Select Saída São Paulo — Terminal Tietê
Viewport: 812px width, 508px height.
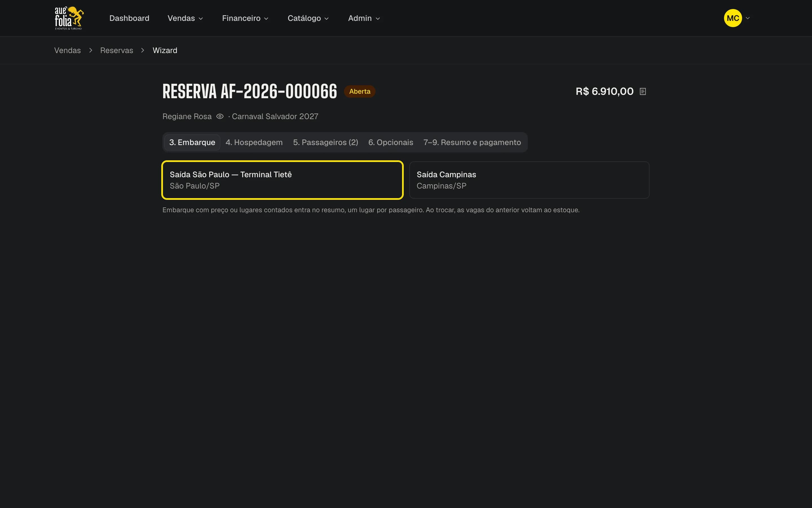tap(283, 180)
